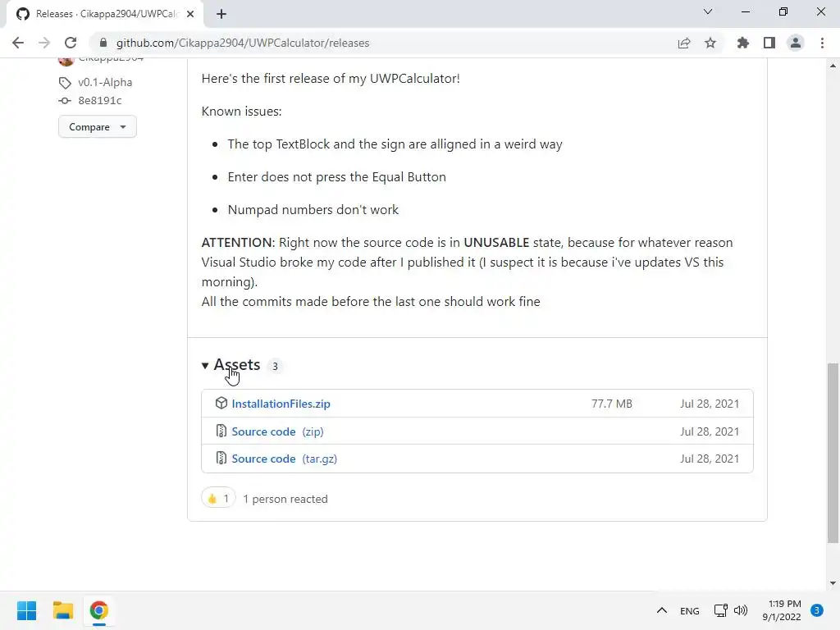Click the 'Known issues:' text
The width and height of the screenshot is (840, 630).
point(242,112)
